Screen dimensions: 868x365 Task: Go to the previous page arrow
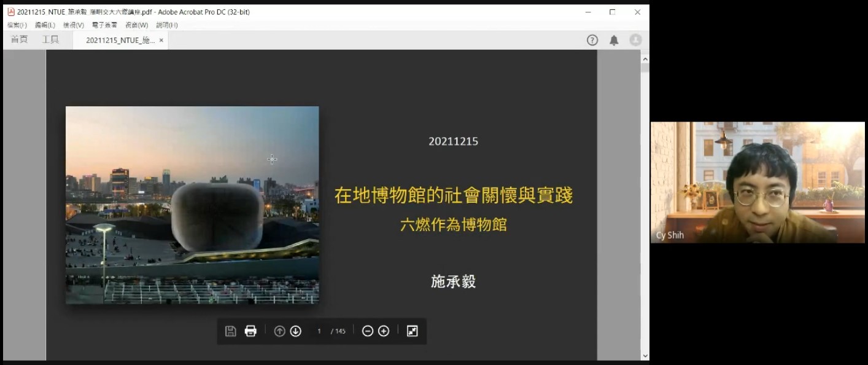click(x=279, y=331)
